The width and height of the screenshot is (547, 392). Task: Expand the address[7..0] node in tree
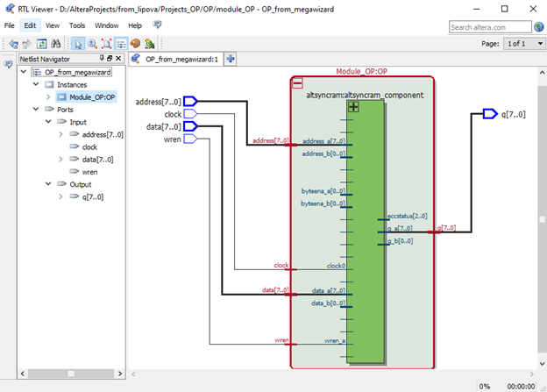tap(61, 134)
